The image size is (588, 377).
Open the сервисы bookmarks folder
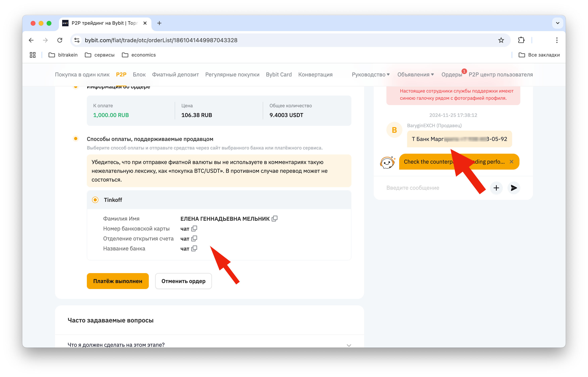click(100, 55)
